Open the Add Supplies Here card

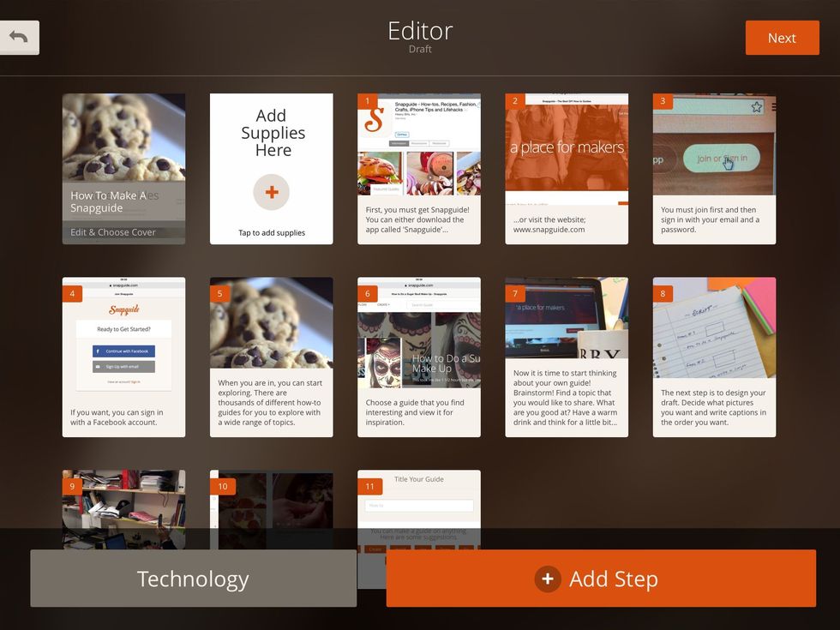click(x=272, y=169)
